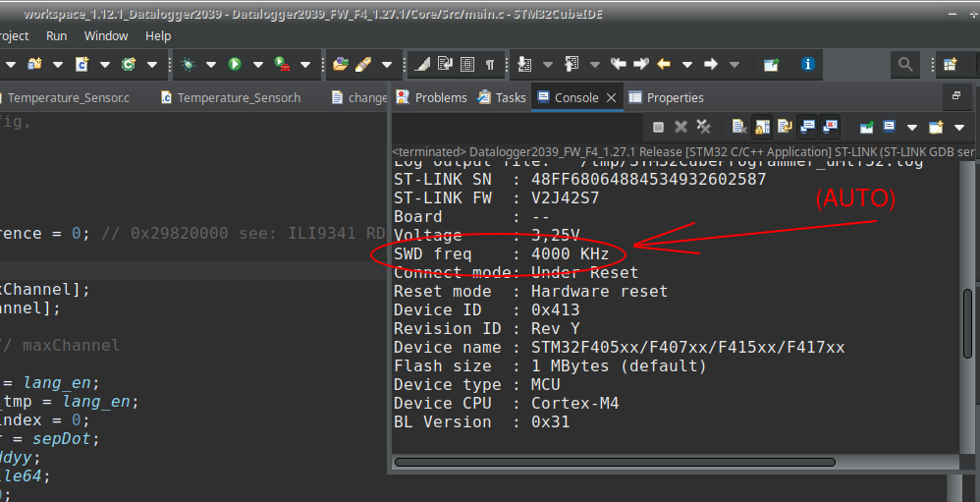Click the Terminate square in Console
Image resolution: width=980 pixels, height=502 pixels.
point(658,128)
